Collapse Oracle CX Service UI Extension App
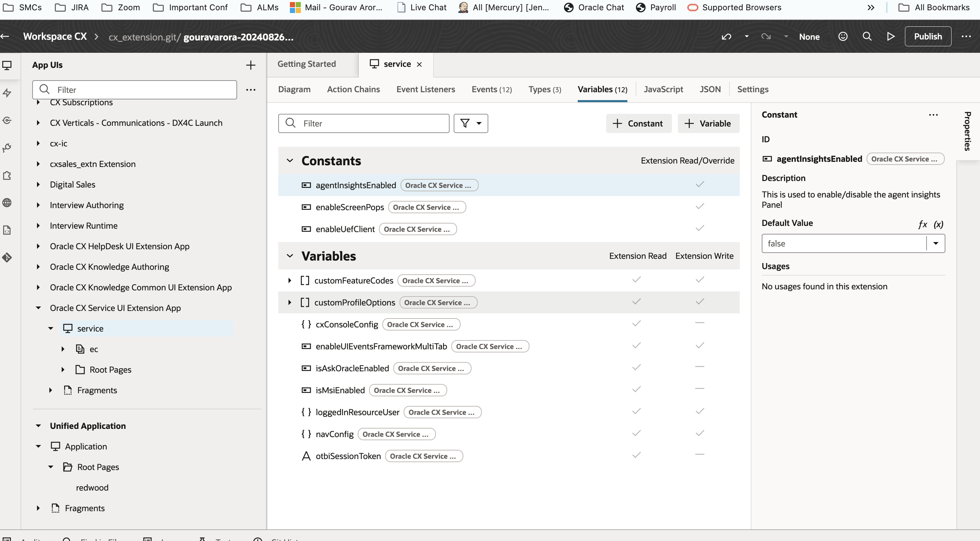The width and height of the screenshot is (980, 541). pyautogui.click(x=38, y=308)
